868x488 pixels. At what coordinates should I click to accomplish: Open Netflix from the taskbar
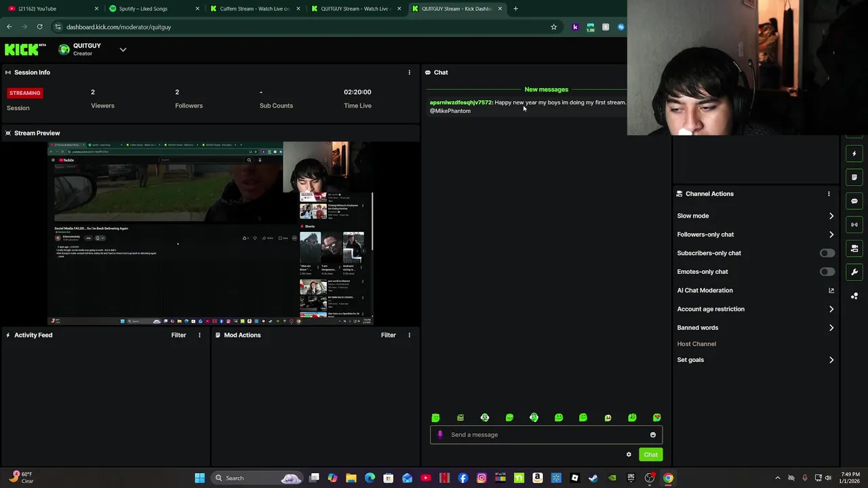pos(444,478)
